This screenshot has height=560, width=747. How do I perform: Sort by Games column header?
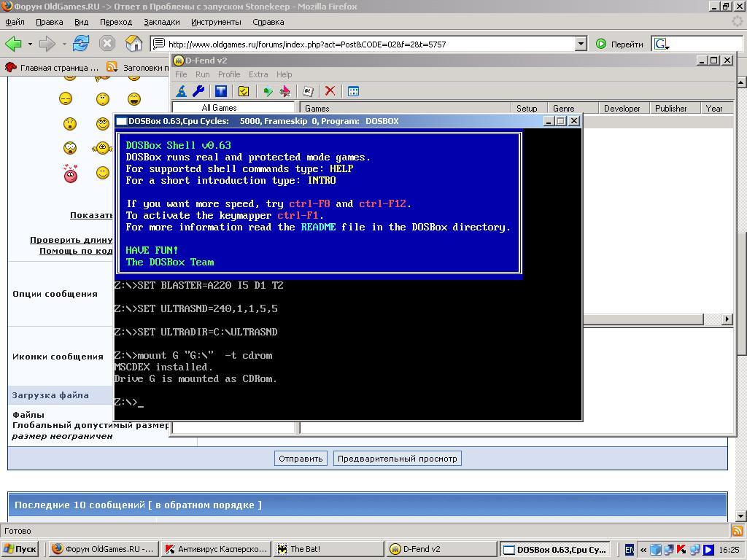pyautogui.click(x=405, y=108)
